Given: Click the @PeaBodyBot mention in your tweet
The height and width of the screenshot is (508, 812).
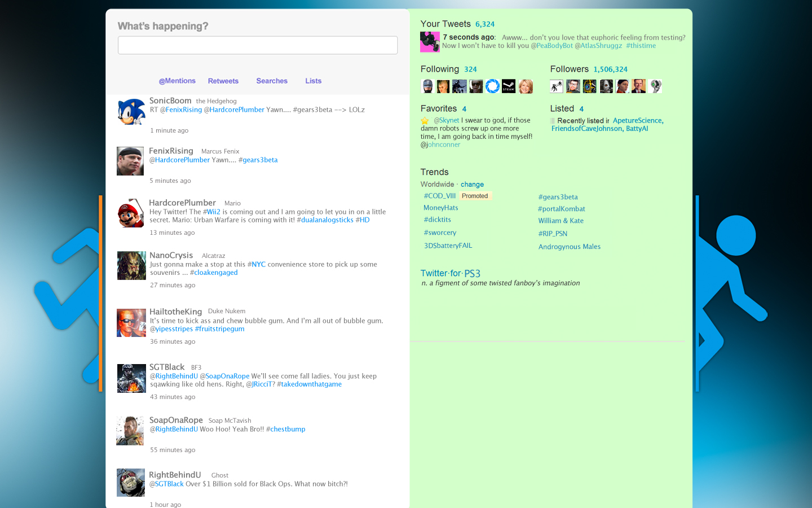Looking at the screenshot, I should coord(552,46).
